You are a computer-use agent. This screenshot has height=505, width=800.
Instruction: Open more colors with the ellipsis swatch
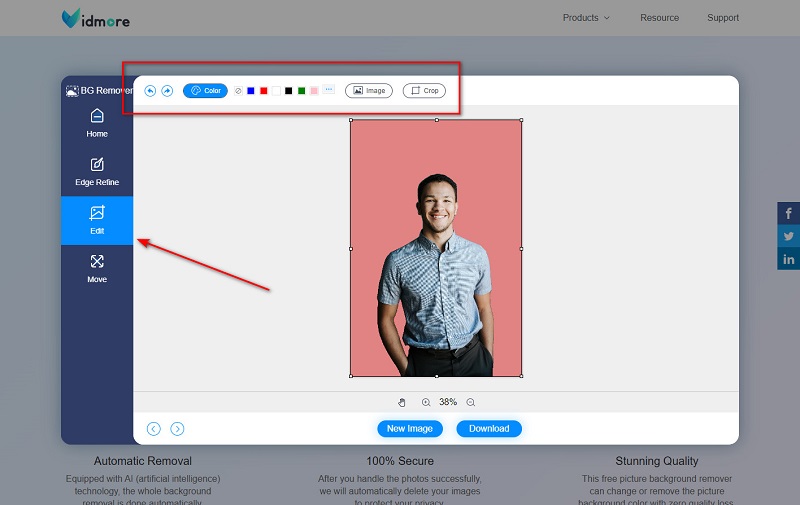[328, 91]
